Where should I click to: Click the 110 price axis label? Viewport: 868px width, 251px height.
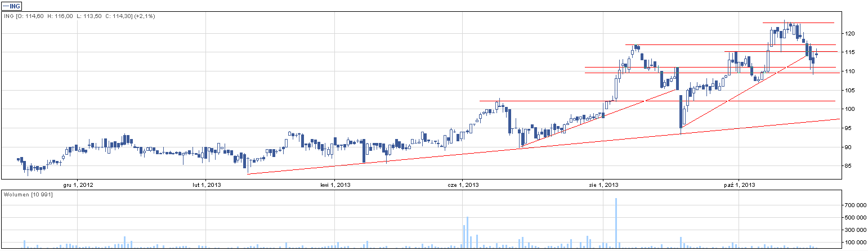click(851, 71)
